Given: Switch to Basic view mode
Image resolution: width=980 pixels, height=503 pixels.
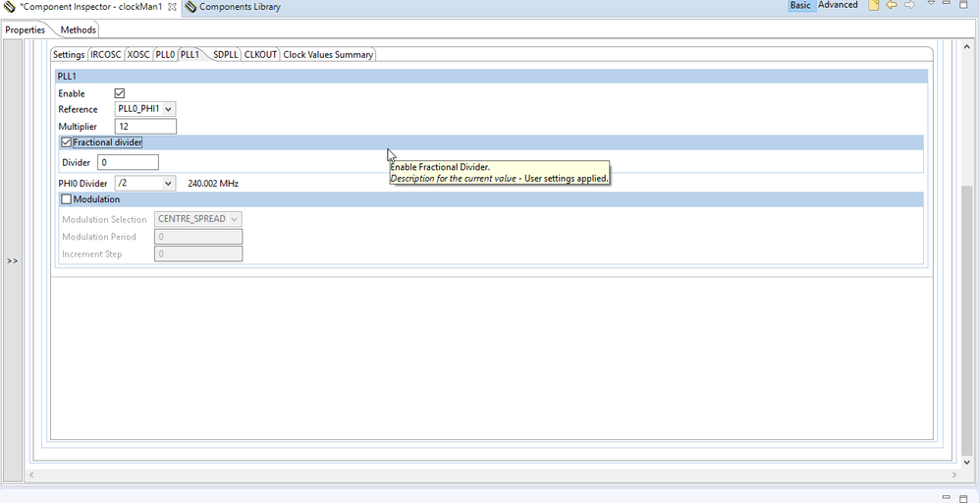Looking at the screenshot, I should pos(800,5).
